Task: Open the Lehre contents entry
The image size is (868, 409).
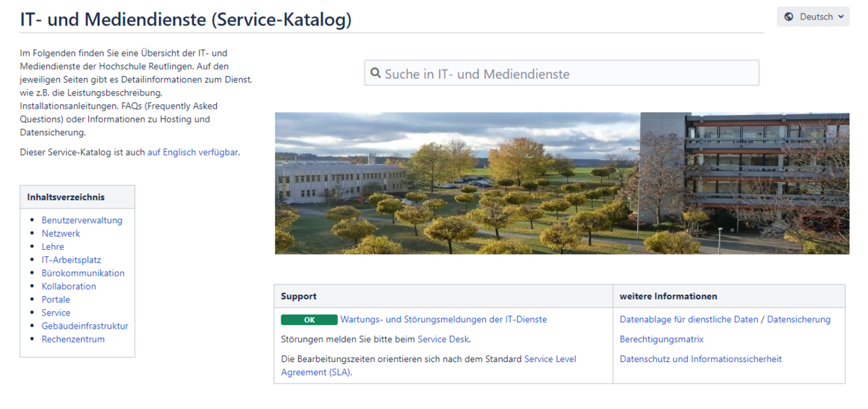Action: click(x=53, y=246)
